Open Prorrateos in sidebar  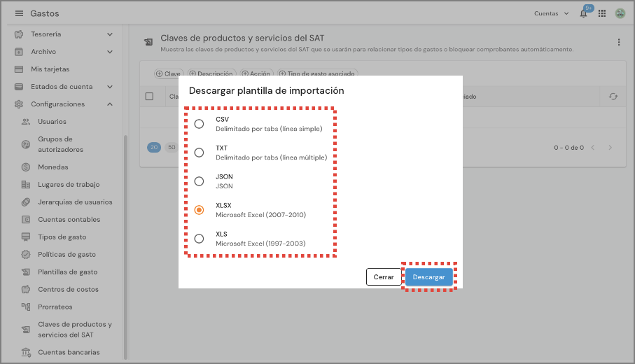pos(55,307)
